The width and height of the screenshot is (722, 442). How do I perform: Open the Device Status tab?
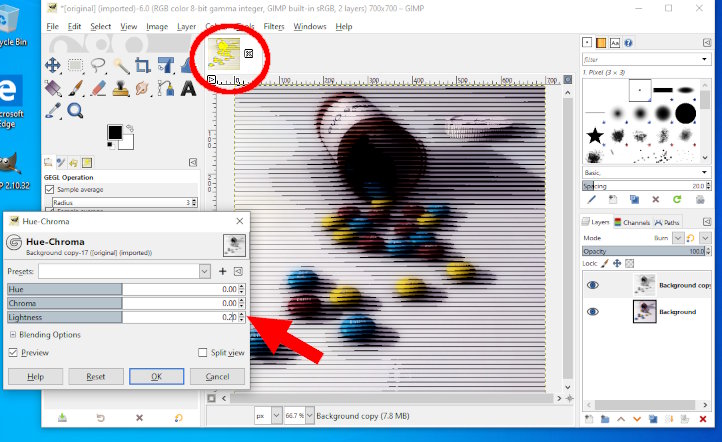coord(60,162)
